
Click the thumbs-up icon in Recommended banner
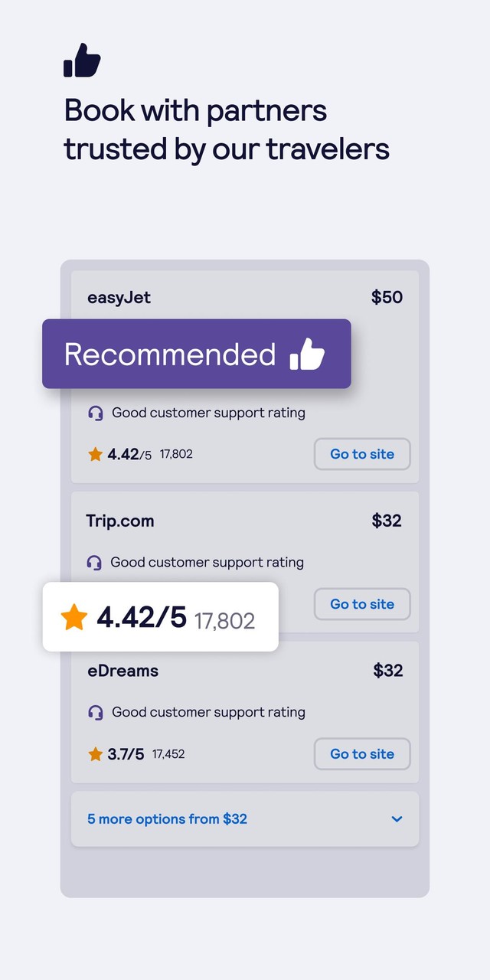(307, 354)
